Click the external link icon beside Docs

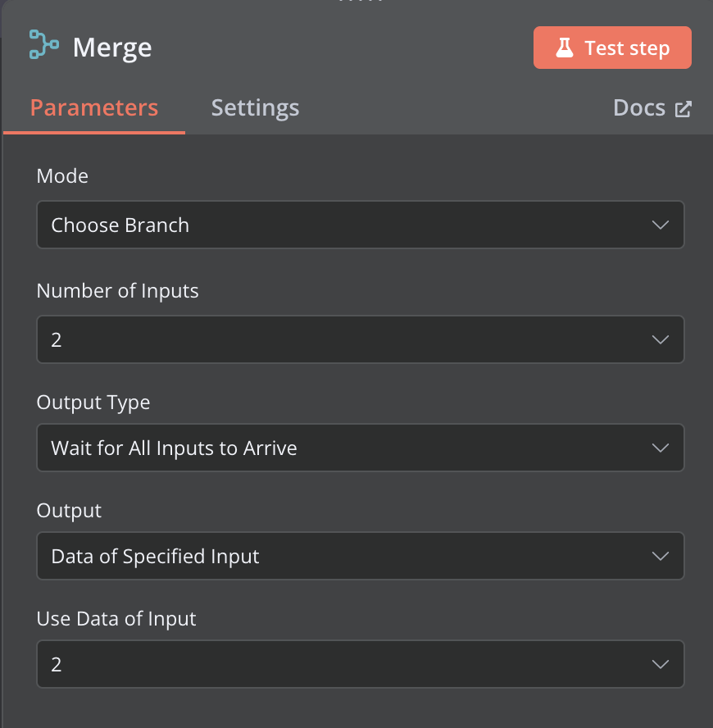[683, 109]
